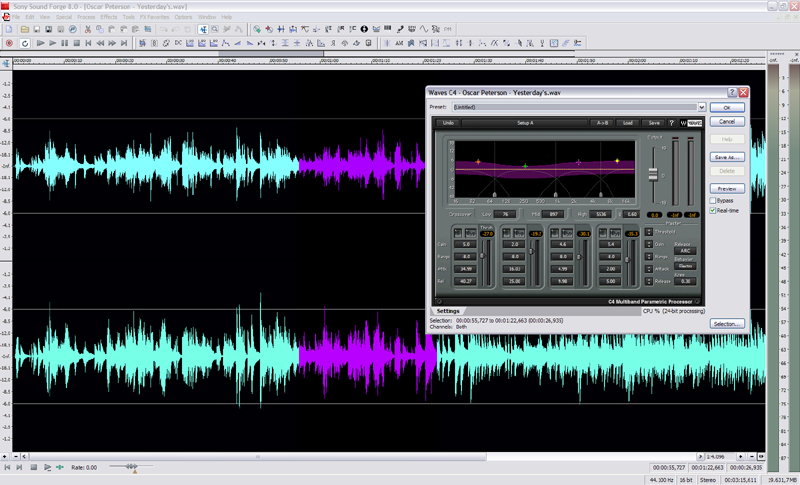This screenshot has height=485, width=800.
Task: Uncheck the Real-time checkbox
Action: click(713, 211)
